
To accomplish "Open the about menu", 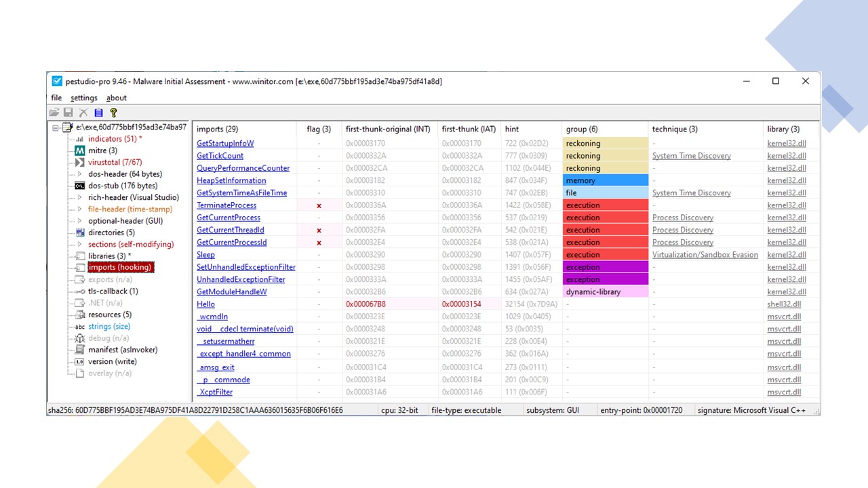I will click(116, 98).
